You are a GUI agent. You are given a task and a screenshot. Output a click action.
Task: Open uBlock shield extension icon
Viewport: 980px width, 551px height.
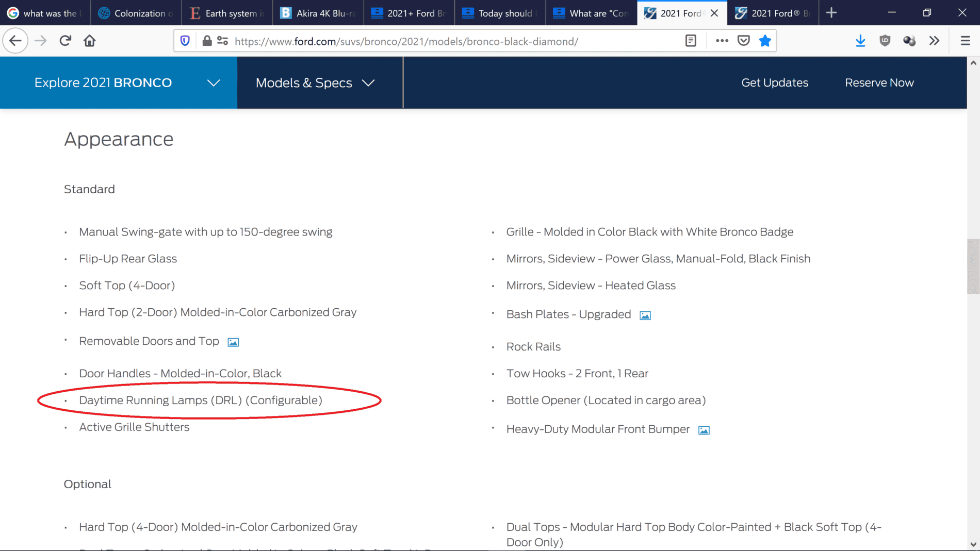(x=885, y=41)
